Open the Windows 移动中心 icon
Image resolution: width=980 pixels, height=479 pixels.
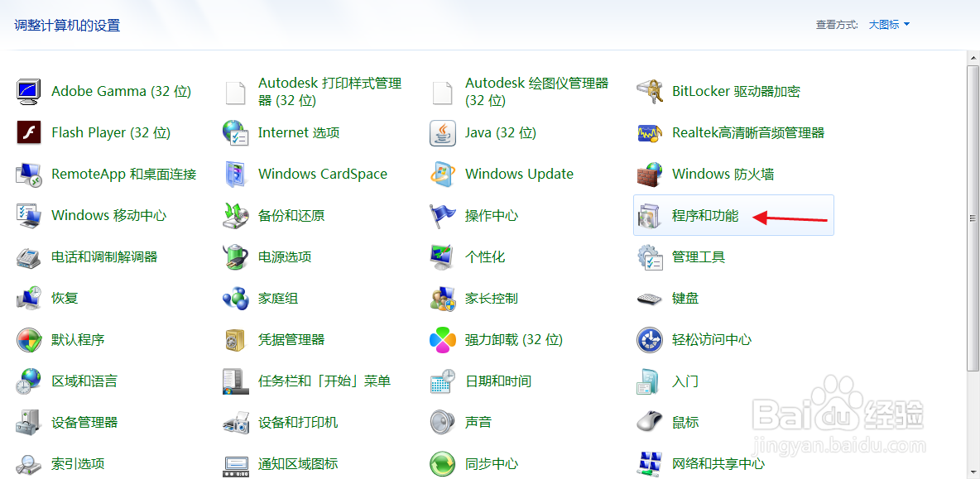28,215
